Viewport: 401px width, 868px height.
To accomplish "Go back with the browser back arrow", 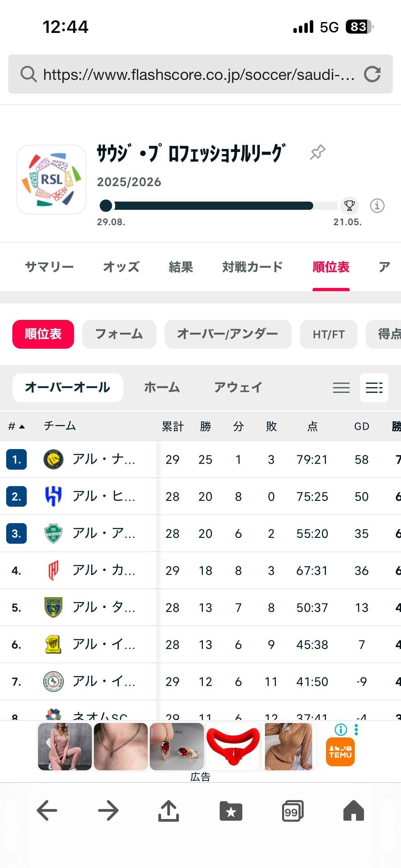I will click(47, 810).
